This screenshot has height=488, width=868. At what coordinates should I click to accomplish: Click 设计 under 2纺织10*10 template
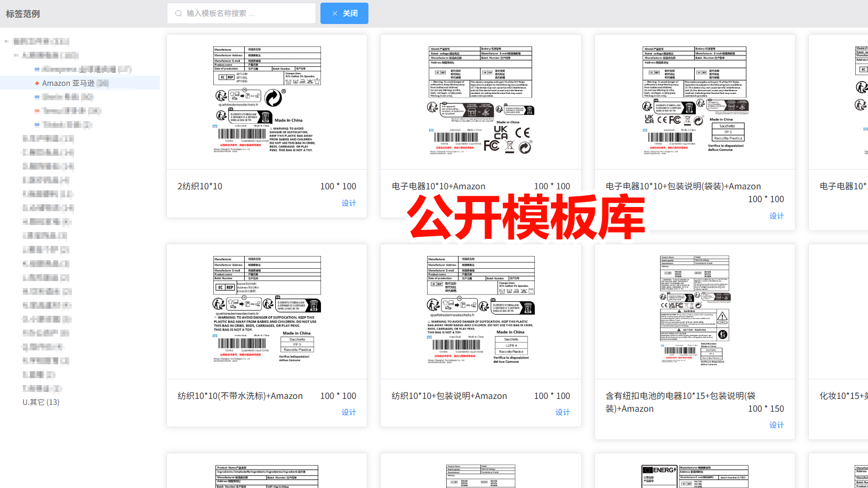coord(349,203)
